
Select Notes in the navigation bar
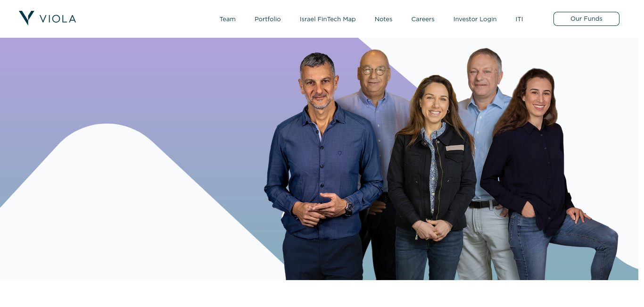click(x=383, y=19)
